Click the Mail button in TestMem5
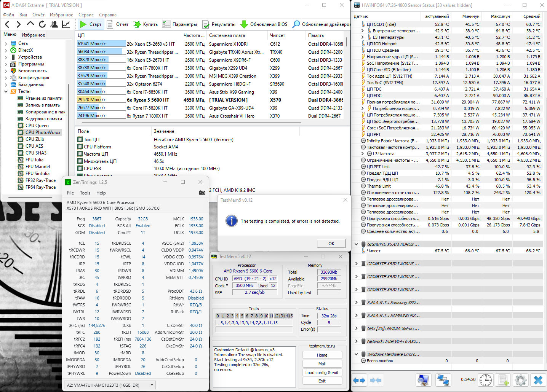Screen dimensions: 547x392 click(322, 364)
